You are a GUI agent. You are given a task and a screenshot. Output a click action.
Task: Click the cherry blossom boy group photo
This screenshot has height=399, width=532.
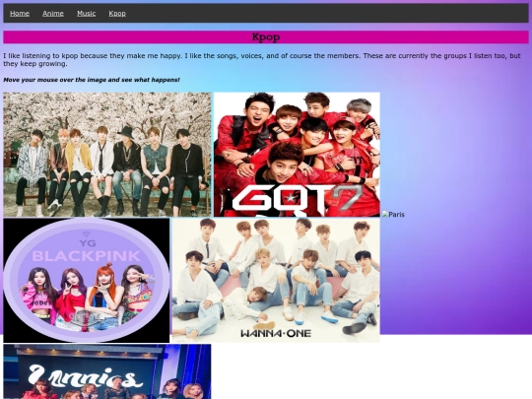107,155
